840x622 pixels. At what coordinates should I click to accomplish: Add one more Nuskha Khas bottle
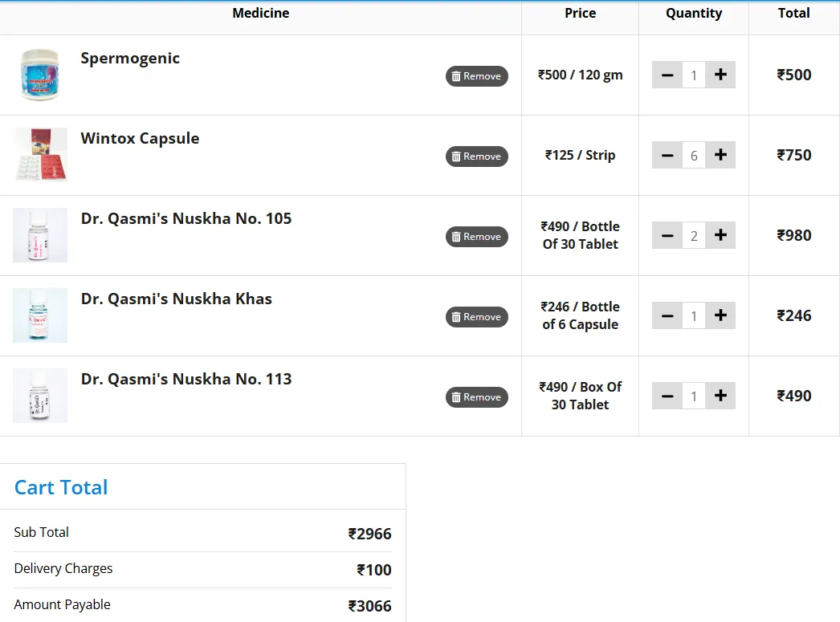(720, 315)
